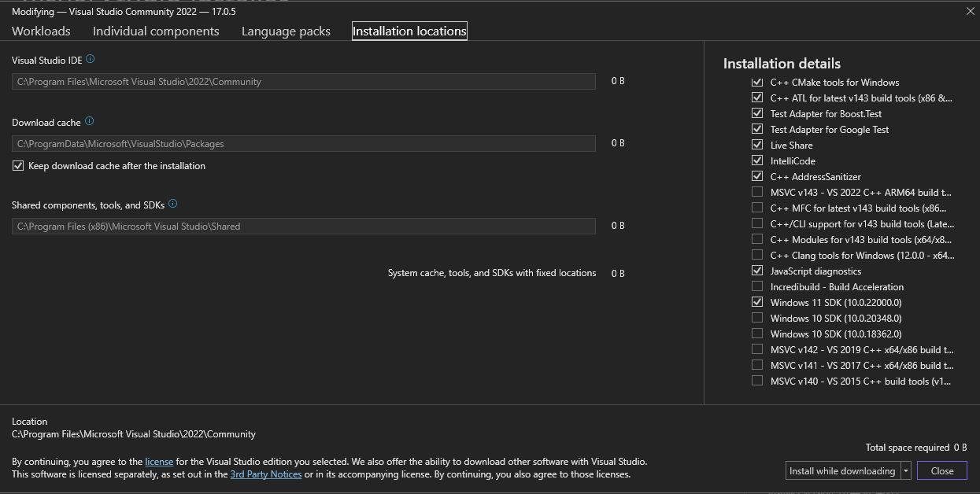This screenshot has width=980, height=494.
Task: Disable C++ CMake tools for Windows
Action: click(x=757, y=82)
